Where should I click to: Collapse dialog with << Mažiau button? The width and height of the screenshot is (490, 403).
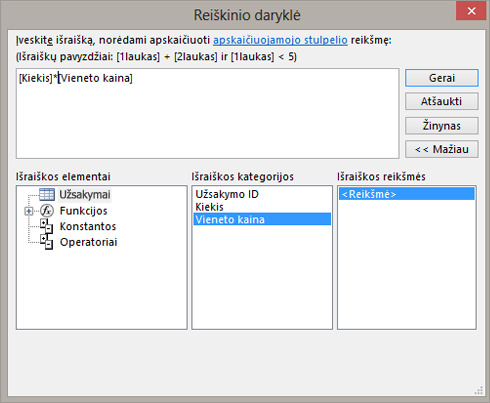click(442, 149)
